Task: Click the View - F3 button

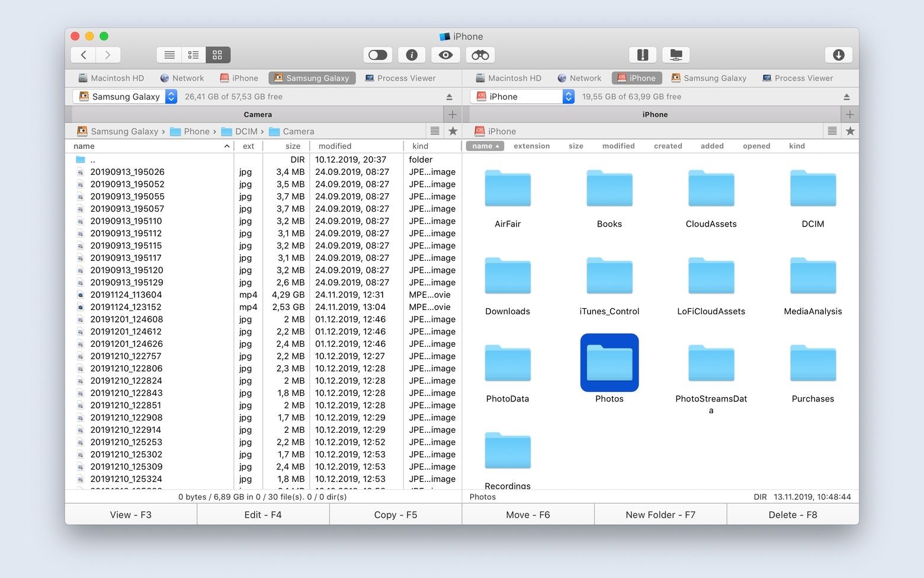Action: [x=131, y=515]
